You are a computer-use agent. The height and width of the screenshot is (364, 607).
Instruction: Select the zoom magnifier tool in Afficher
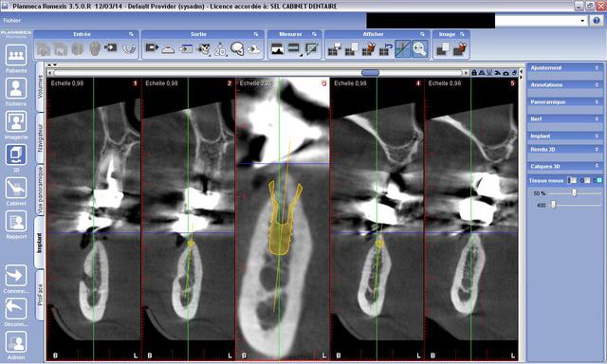pyautogui.click(x=419, y=48)
